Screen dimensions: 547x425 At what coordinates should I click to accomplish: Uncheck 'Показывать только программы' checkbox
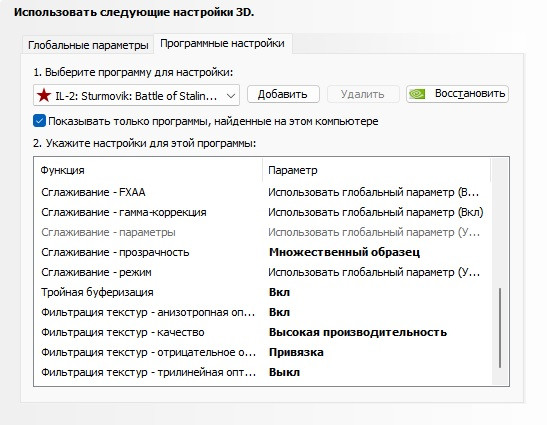[39, 121]
